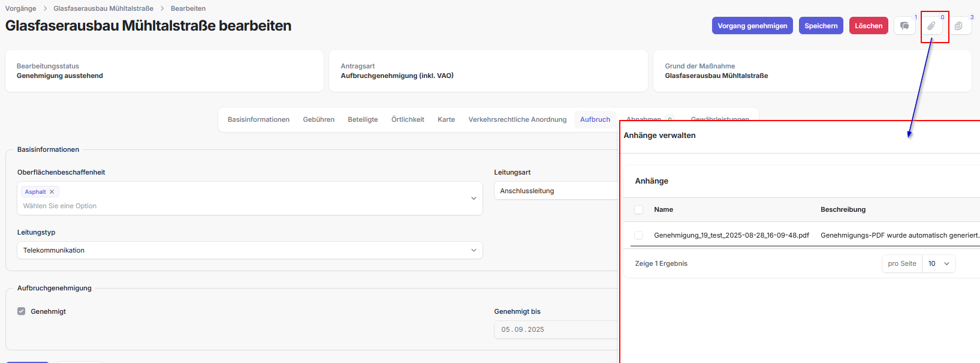Image resolution: width=980 pixels, height=363 pixels.
Task: Go to Verkehrsrechtliche Anordnung tab
Action: click(517, 119)
